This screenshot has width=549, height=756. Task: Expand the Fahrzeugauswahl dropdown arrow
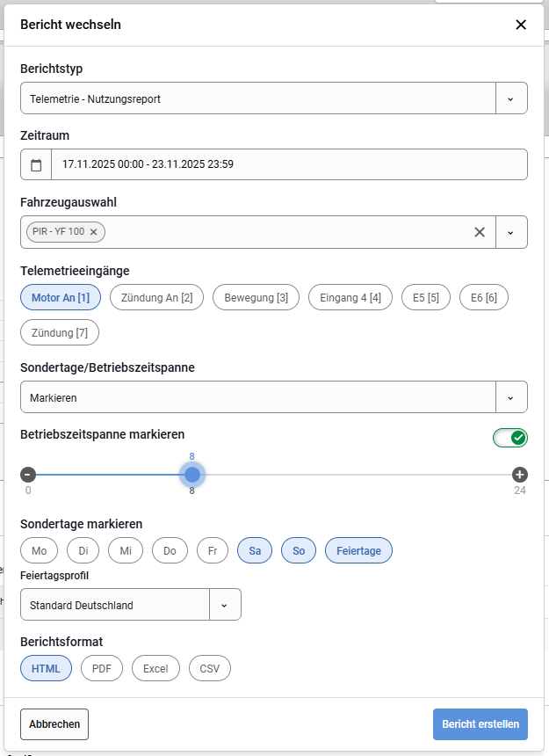point(511,232)
